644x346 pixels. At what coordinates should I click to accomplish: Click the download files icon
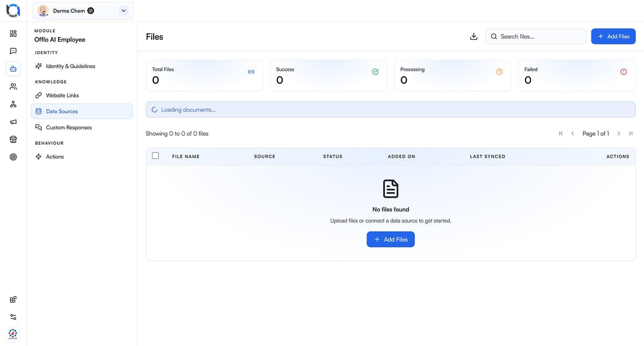(x=474, y=37)
